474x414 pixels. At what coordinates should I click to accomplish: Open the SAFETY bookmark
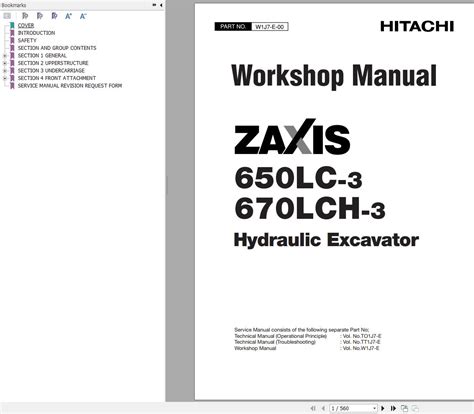27,40
